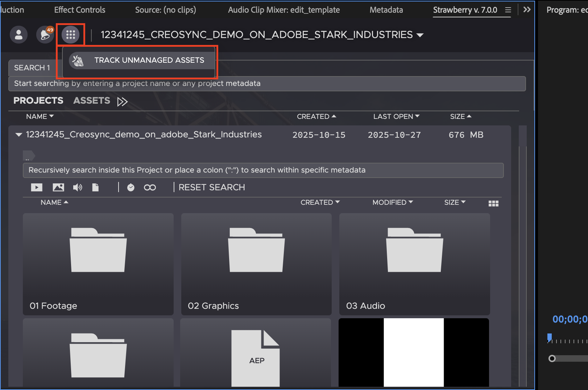
Task: Click the grid apps menu icon
Action: tap(70, 35)
